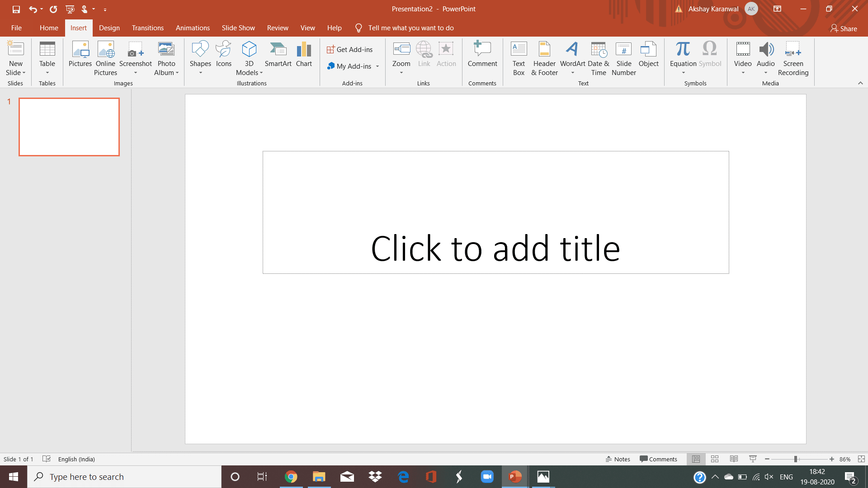The image size is (868, 488).
Task: Click Get Add-ins button
Action: click(350, 49)
